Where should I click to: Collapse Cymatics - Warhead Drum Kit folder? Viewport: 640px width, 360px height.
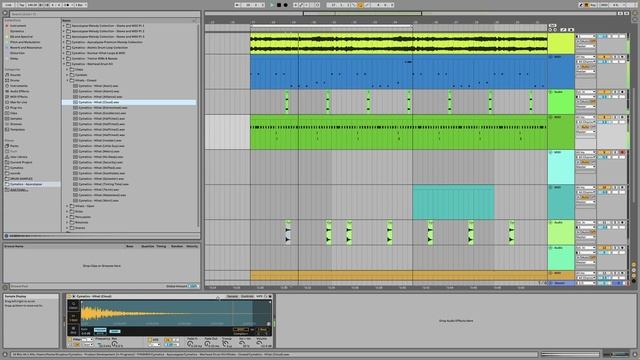pyautogui.click(x=64, y=64)
